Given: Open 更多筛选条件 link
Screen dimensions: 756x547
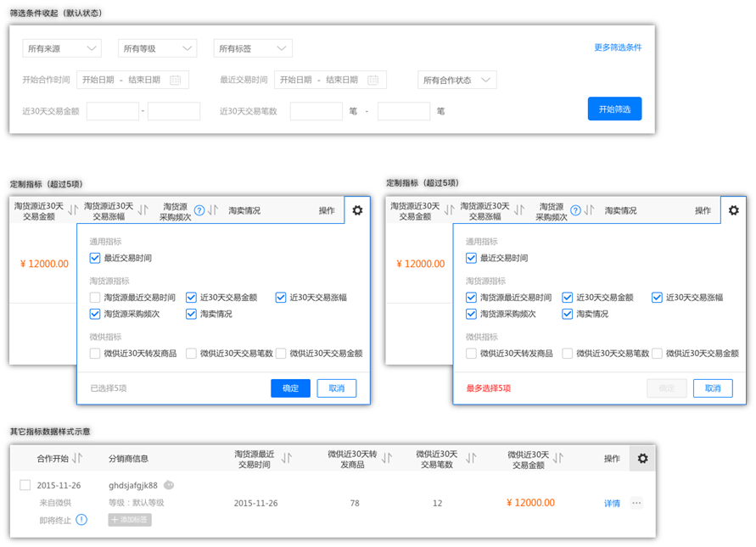Looking at the screenshot, I should tap(617, 48).
